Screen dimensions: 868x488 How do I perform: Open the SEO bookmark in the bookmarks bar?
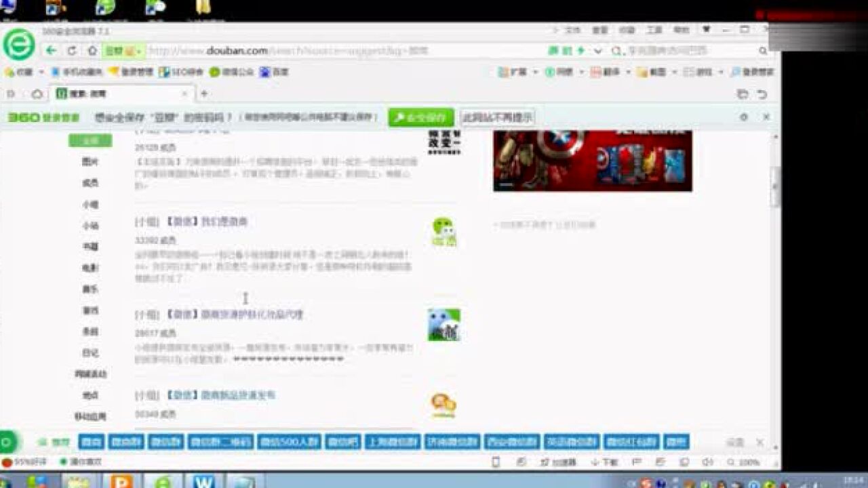[181, 72]
